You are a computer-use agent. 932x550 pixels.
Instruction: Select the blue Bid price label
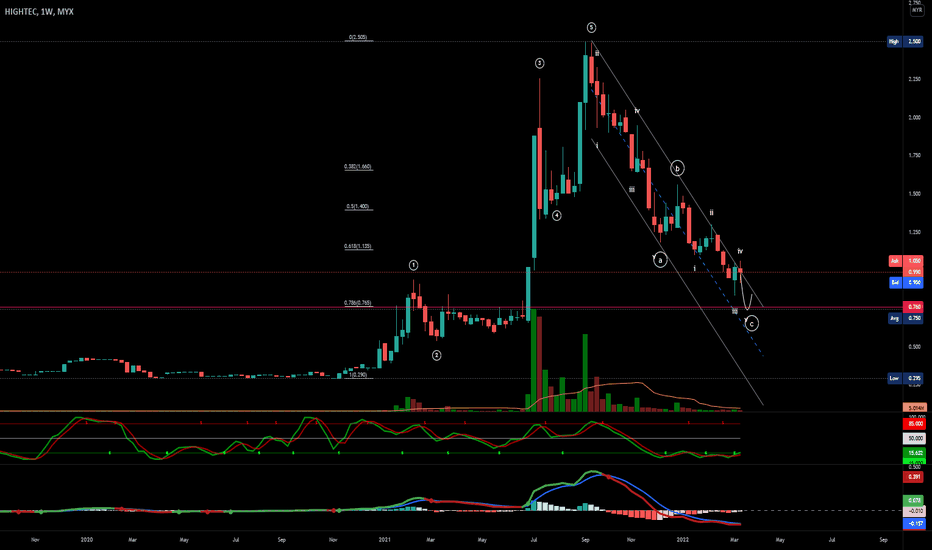pos(905,282)
